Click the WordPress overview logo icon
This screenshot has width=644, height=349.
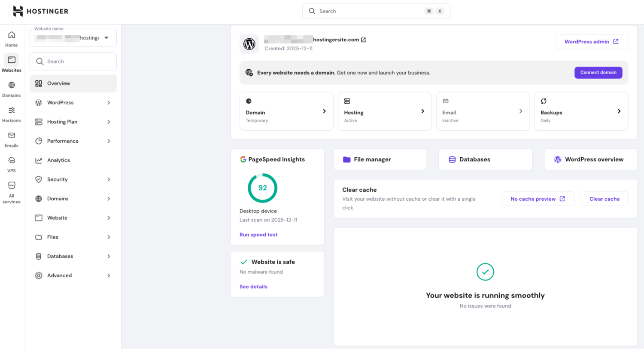(x=558, y=159)
